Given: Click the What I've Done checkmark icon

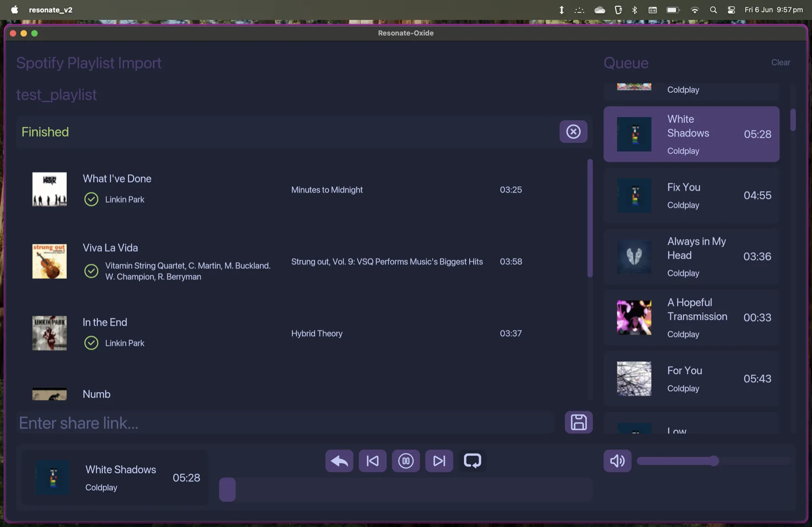Looking at the screenshot, I should pos(91,199).
